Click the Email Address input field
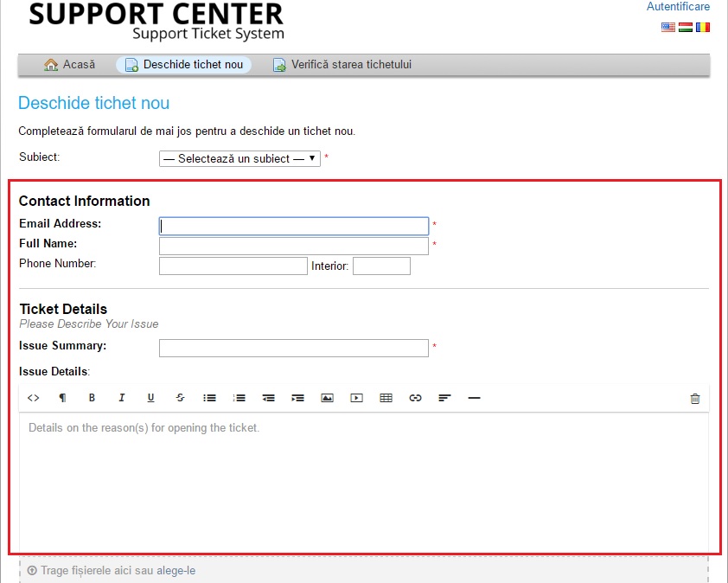This screenshot has height=583, width=728. click(294, 226)
